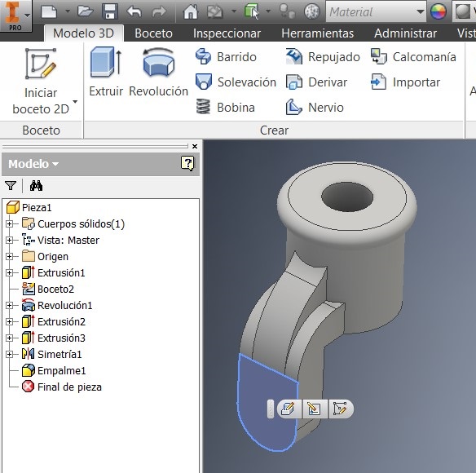Close the browser panel with the X
The width and height of the screenshot is (476, 473).
[x=195, y=147]
